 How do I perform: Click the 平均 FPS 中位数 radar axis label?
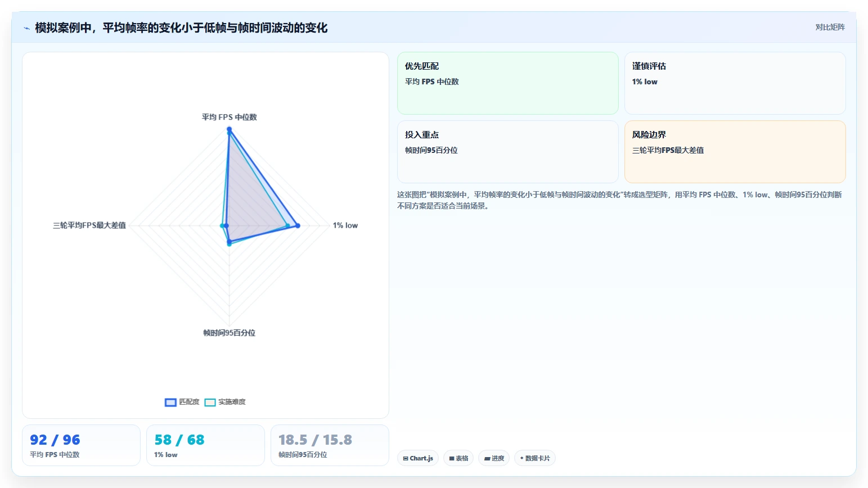coord(229,117)
